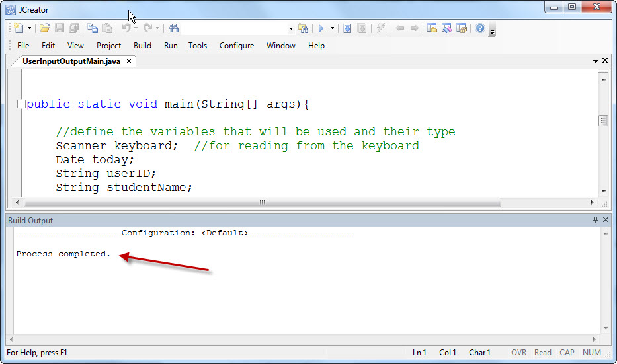
Task: Click the OVR indicator in status bar
Action: click(518, 353)
